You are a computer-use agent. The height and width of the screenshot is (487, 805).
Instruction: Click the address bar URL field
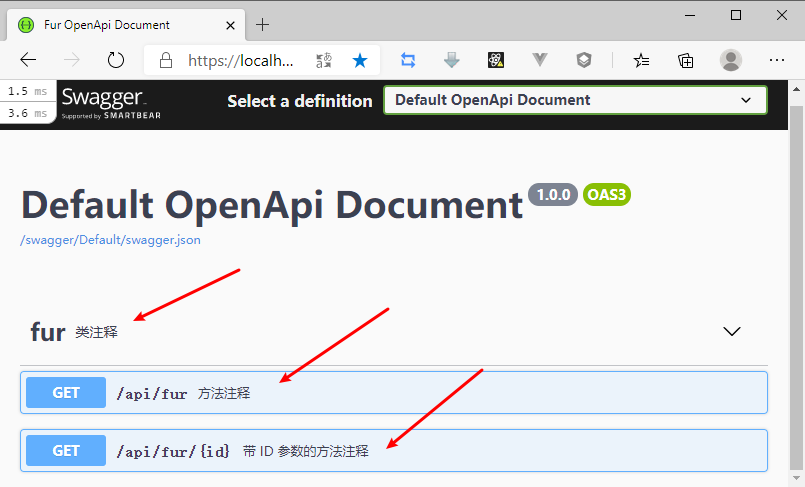pos(240,60)
